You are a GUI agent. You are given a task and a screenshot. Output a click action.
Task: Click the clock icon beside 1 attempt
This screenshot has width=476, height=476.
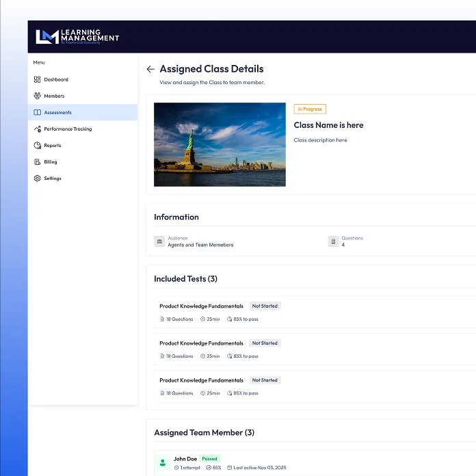(x=176, y=468)
